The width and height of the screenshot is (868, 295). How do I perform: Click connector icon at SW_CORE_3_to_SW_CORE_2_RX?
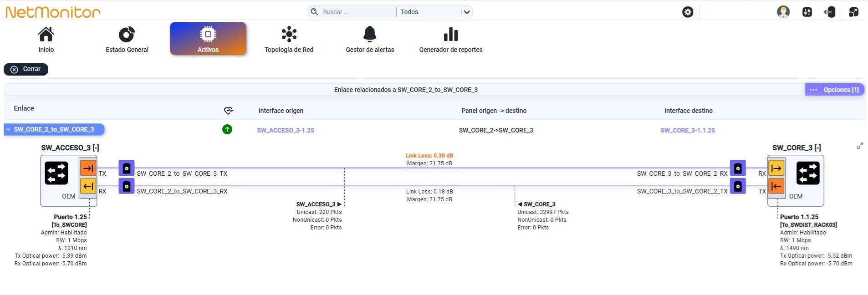tap(738, 168)
